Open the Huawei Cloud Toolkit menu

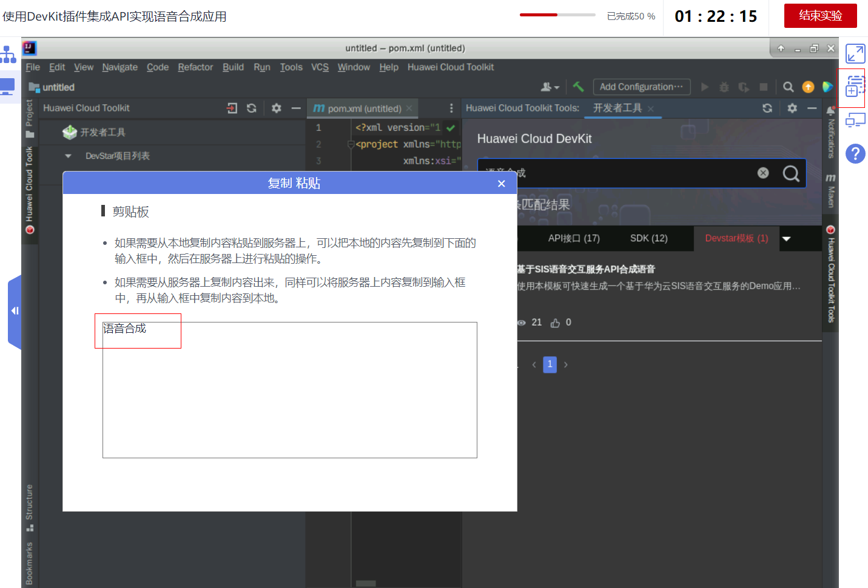[450, 67]
